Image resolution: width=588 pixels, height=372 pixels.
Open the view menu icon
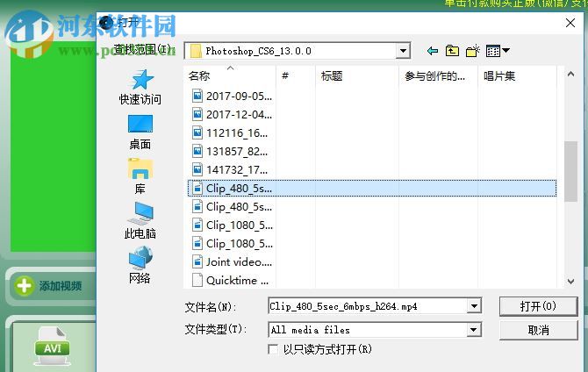click(498, 51)
